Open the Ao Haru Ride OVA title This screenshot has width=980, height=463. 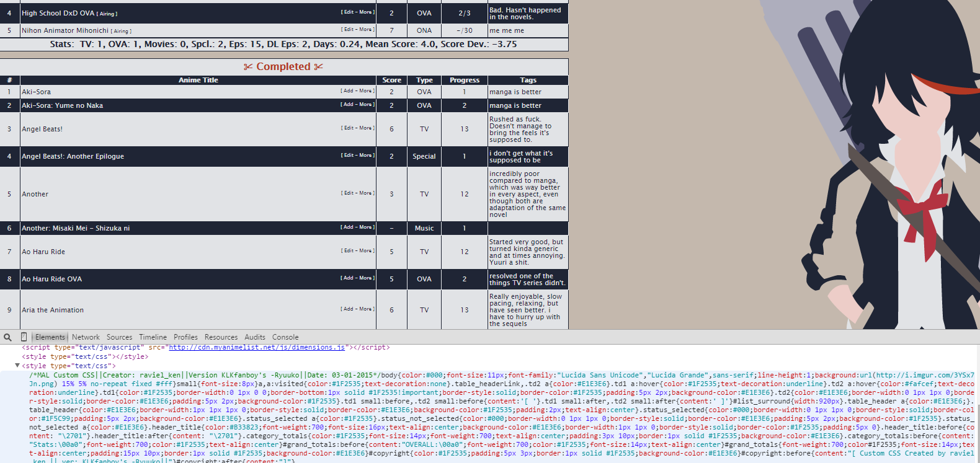click(51, 279)
